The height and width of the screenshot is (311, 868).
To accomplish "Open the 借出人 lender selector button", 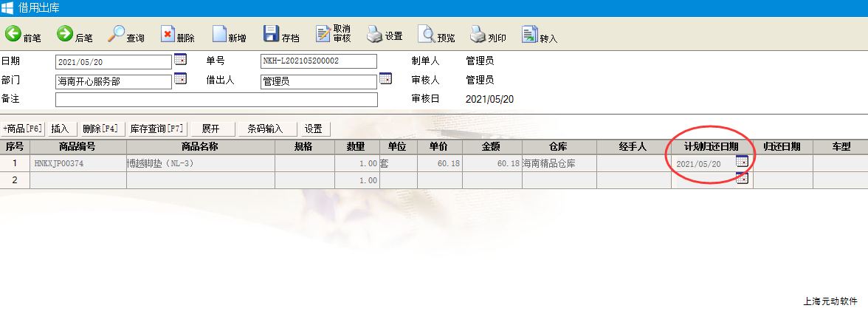I will (x=385, y=79).
